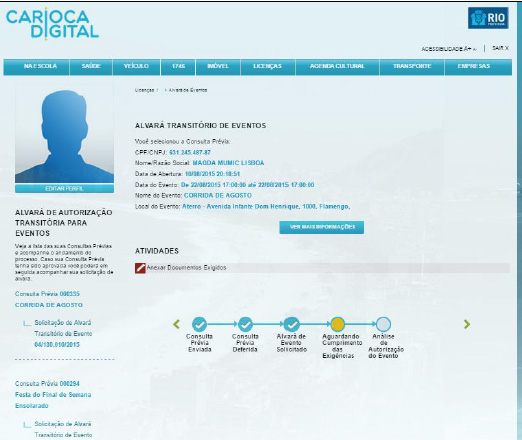This screenshot has width=522, height=440.
Task: Click the Carioca Digital logo
Action: (x=52, y=24)
